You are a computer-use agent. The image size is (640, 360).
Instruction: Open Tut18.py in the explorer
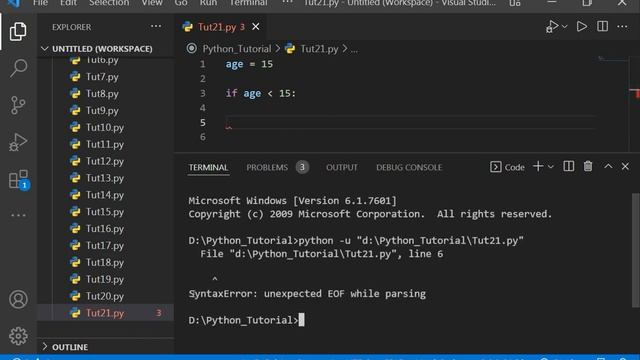point(104,262)
